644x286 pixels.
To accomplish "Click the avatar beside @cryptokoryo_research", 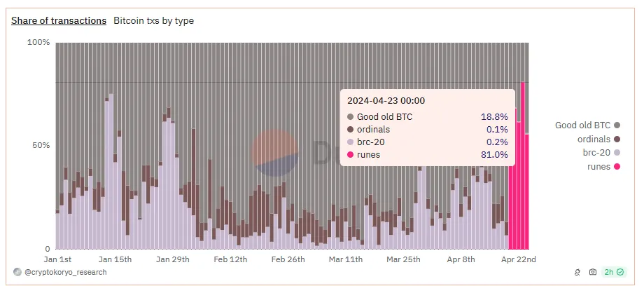I will [x=17, y=272].
